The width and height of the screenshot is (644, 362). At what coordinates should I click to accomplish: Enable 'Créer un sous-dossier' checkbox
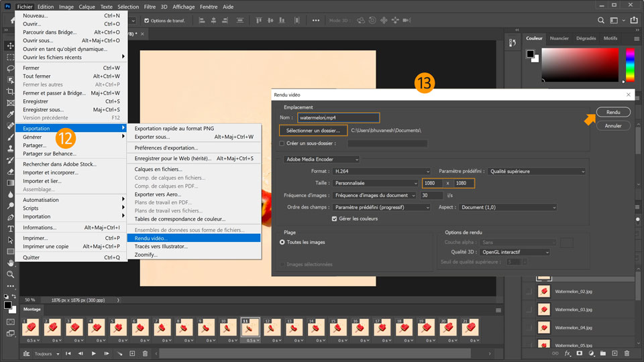(282, 143)
